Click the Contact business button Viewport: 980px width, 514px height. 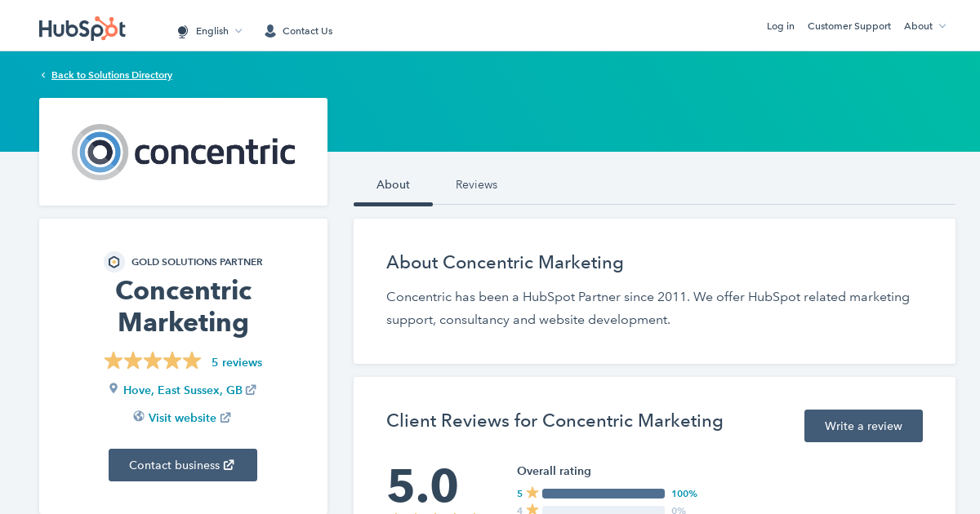(183, 464)
